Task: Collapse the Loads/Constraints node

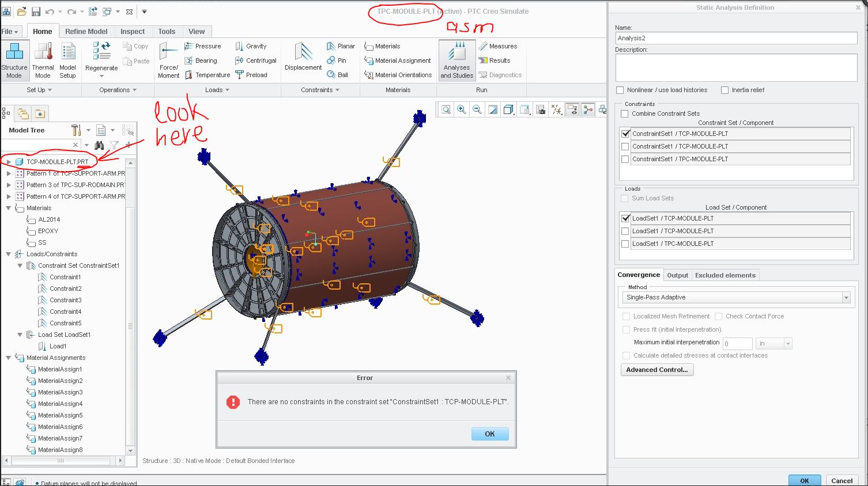Action: [x=9, y=254]
